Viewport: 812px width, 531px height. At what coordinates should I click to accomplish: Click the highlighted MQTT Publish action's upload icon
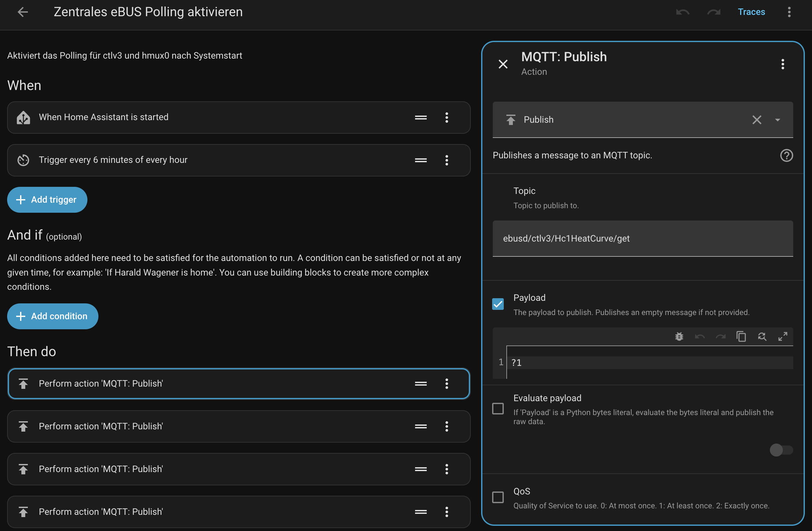click(23, 384)
